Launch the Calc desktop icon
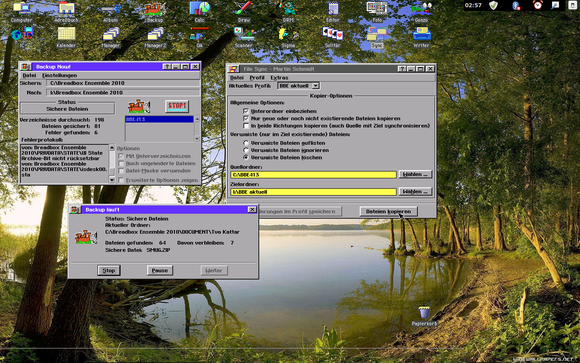 click(199, 11)
